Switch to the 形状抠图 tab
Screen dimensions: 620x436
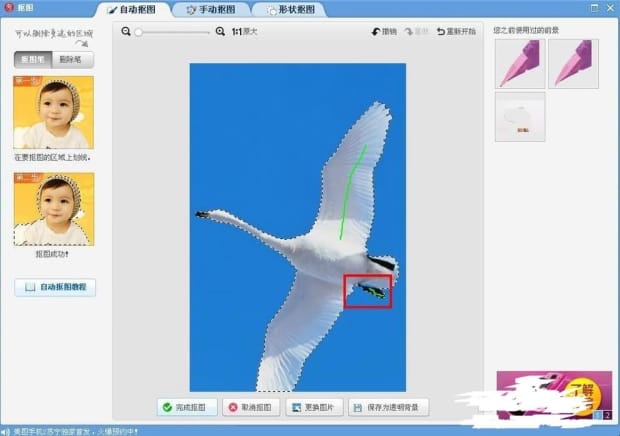291,10
